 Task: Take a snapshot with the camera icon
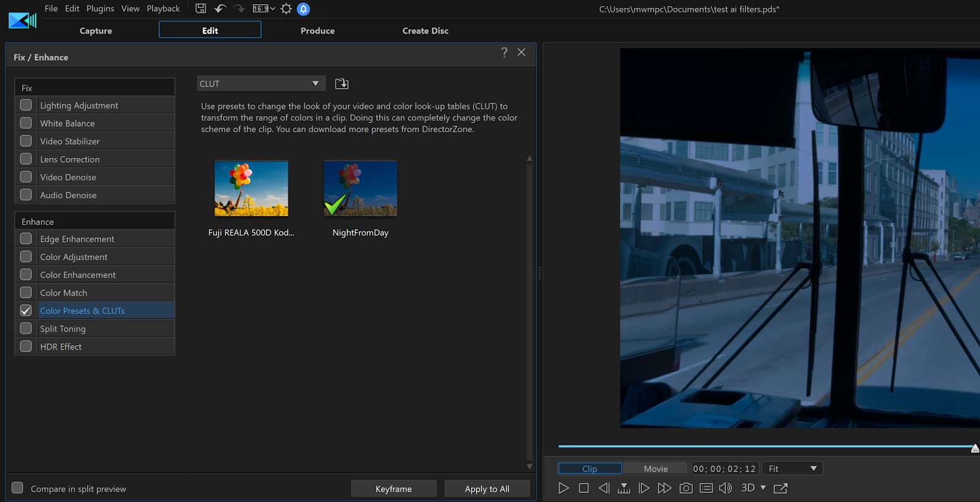click(x=686, y=488)
